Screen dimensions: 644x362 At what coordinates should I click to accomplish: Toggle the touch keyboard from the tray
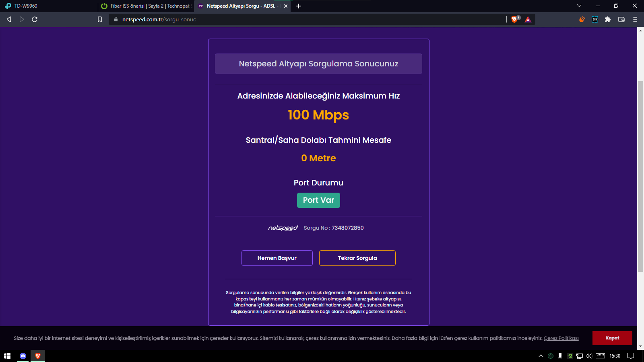(601, 356)
